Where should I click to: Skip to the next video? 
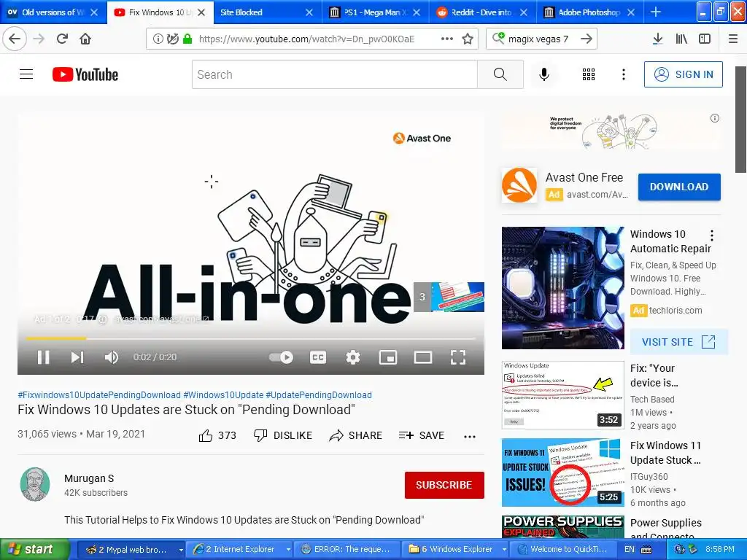pos(77,357)
